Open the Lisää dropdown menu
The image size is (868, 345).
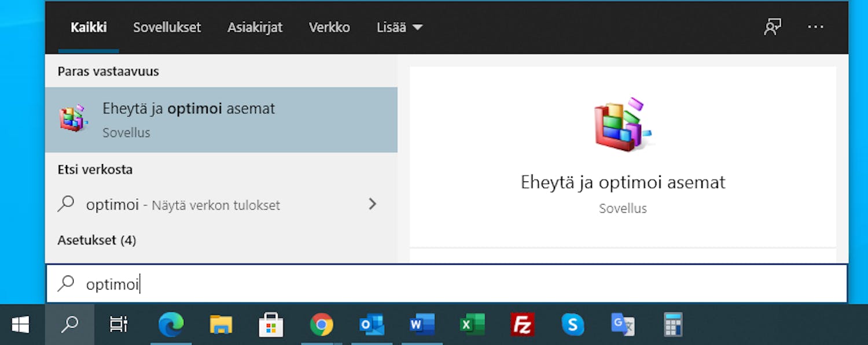pyautogui.click(x=399, y=27)
